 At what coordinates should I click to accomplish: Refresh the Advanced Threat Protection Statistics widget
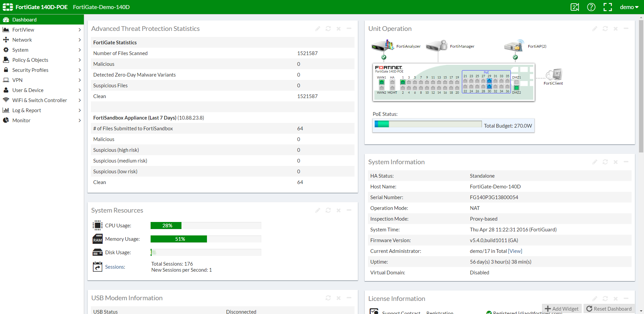click(x=328, y=29)
